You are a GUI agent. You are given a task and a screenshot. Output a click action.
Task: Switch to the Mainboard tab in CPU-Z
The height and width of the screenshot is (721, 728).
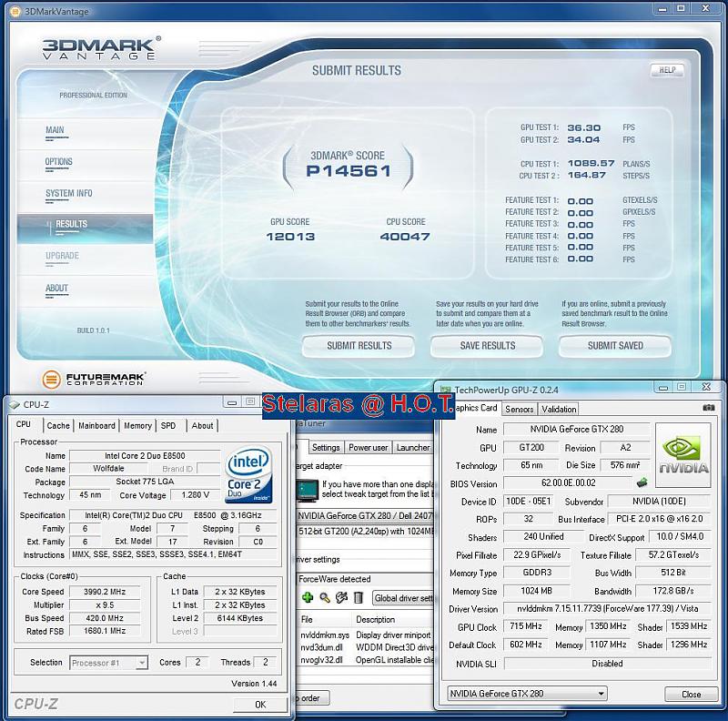tap(96, 425)
